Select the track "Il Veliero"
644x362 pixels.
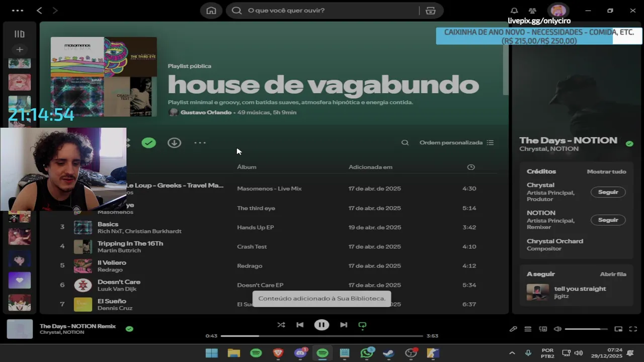coord(112,262)
